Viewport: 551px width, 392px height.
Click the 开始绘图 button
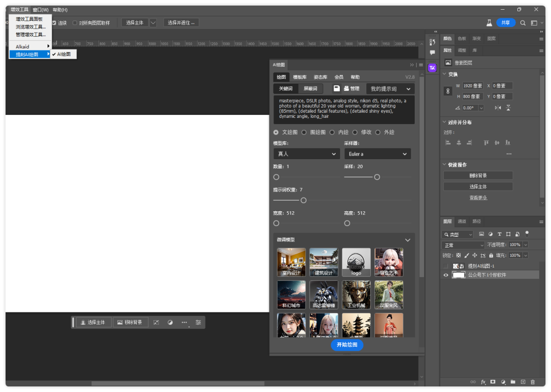[347, 345]
